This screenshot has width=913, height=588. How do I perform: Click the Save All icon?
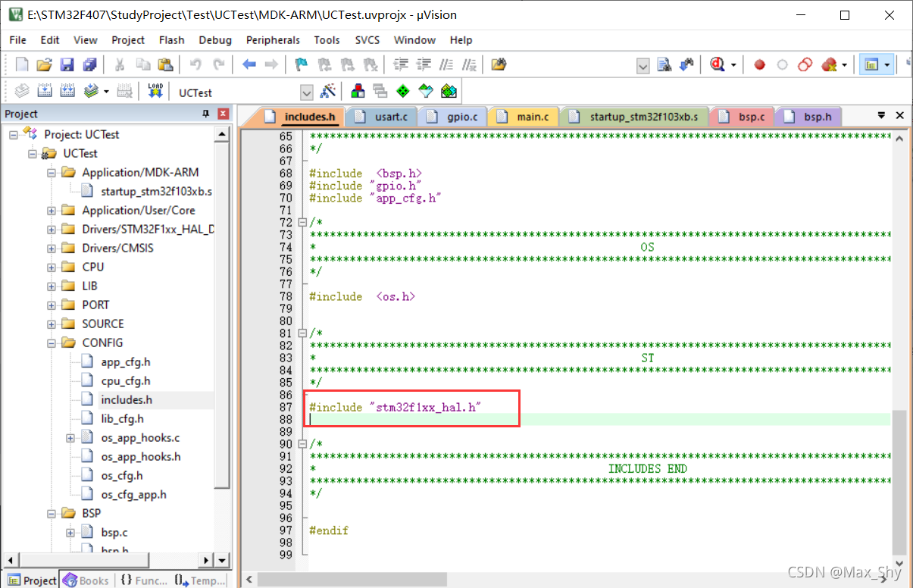(x=90, y=65)
